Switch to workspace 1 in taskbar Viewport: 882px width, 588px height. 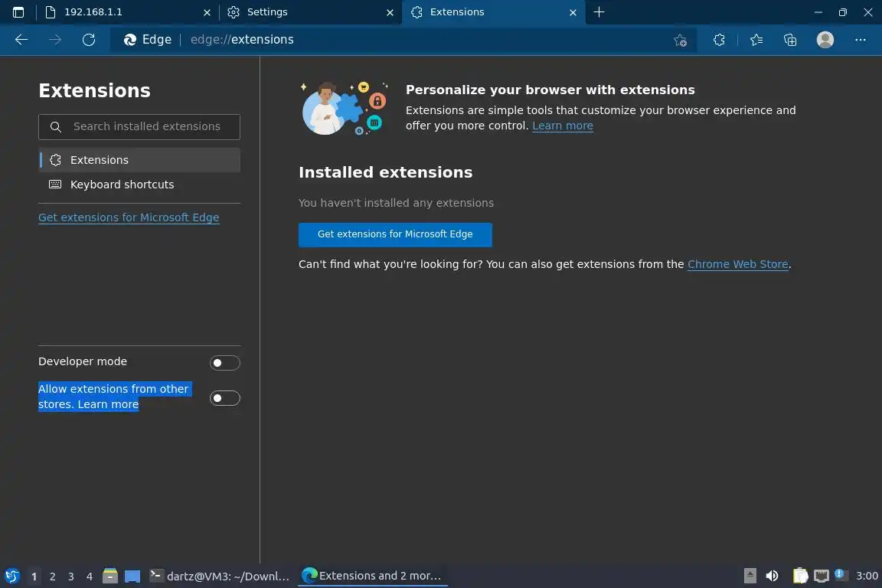[34, 577]
